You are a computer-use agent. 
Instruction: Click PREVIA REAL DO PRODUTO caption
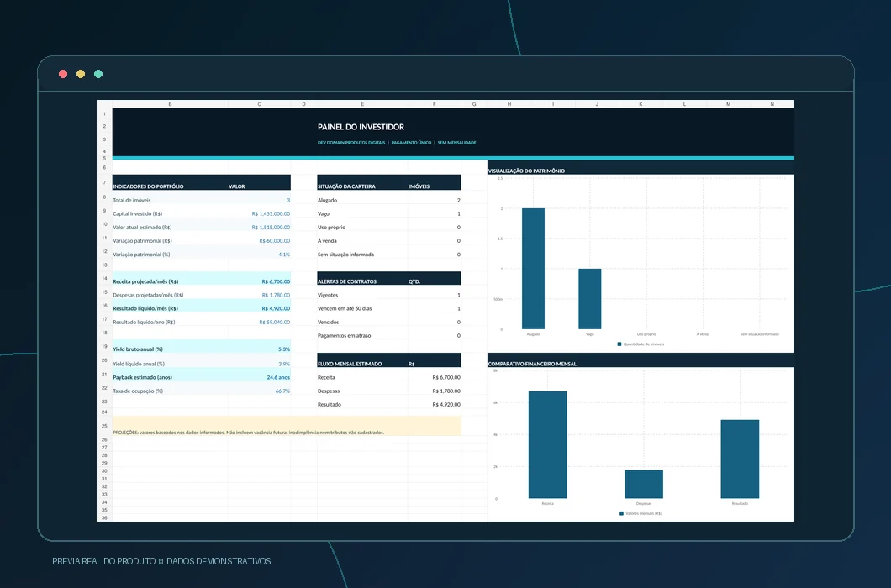point(104,561)
